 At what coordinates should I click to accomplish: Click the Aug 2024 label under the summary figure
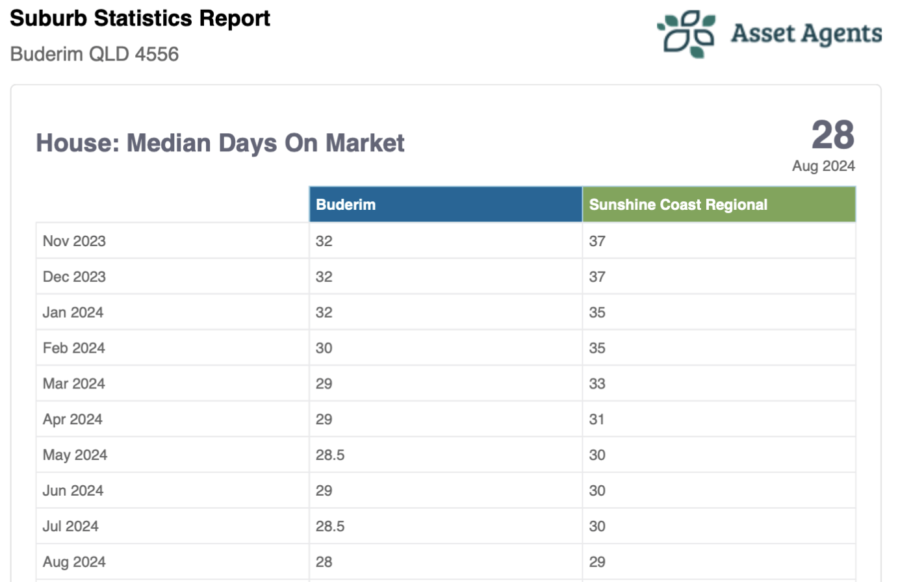click(x=823, y=166)
